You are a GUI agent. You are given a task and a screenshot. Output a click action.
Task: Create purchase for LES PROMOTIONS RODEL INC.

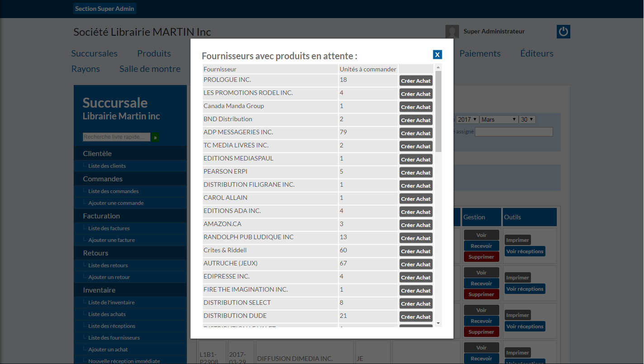tap(416, 94)
